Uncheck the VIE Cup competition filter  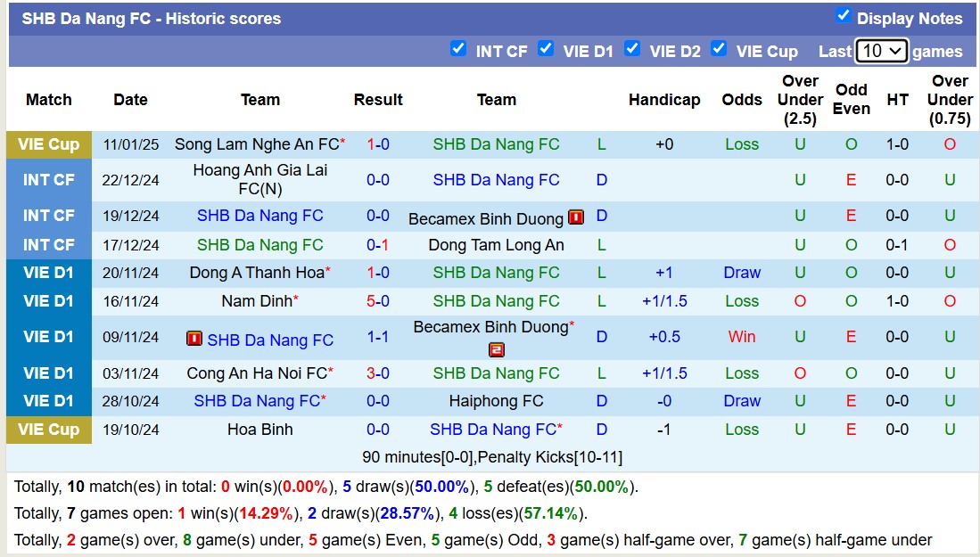(719, 50)
